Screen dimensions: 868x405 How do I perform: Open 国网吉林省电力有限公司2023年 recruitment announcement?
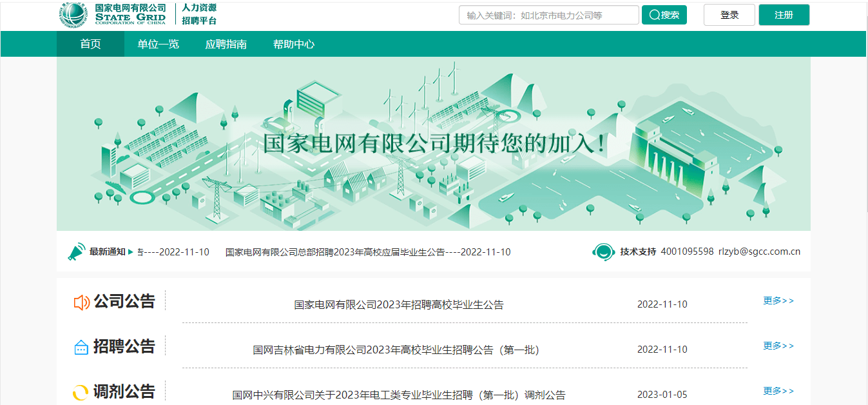[396, 350]
